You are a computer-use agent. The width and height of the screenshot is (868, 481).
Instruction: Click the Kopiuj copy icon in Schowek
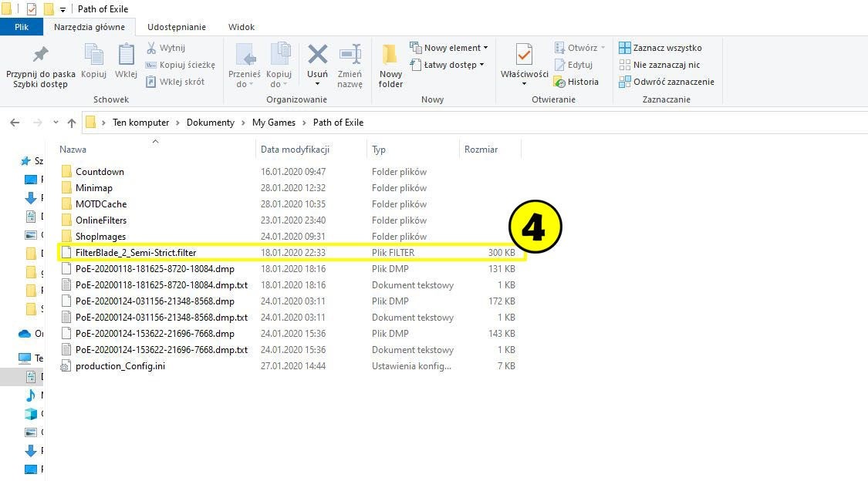point(93,55)
